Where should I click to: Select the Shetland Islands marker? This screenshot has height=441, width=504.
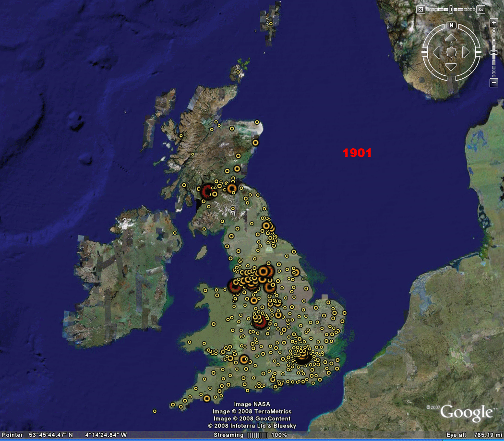click(x=271, y=23)
